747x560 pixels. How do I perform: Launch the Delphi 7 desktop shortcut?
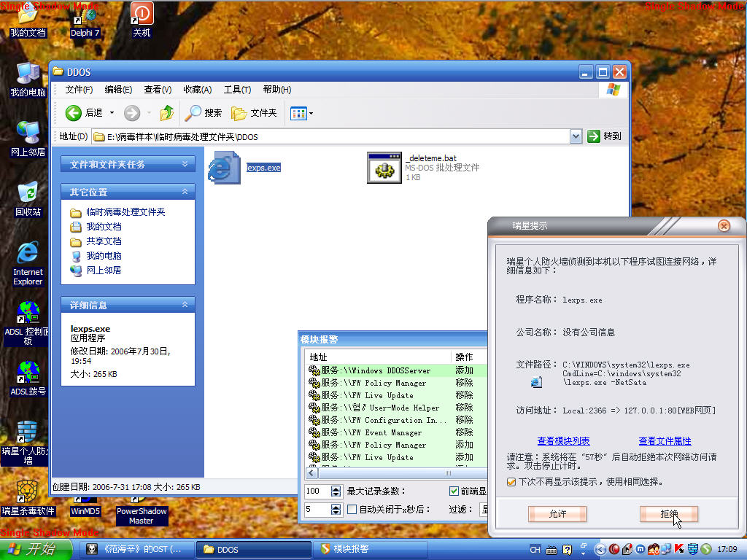(85, 21)
